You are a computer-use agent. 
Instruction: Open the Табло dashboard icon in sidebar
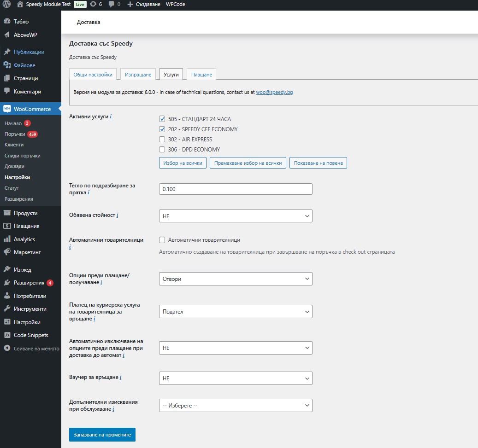pos(7,22)
